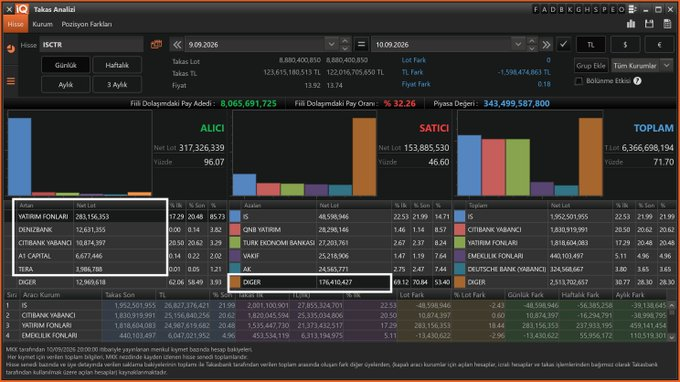Select EMEKLILIK FONLARI row in Toplam list
680x382 pixels.
(x=566, y=256)
